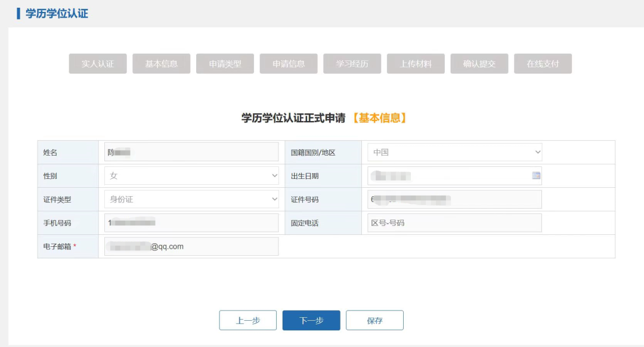Click the 下一步 button

click(x=311, y=320)
